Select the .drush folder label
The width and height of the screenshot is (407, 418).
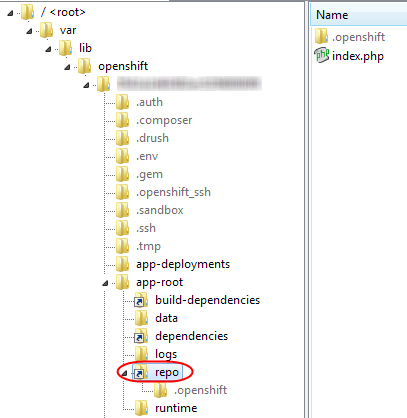(152, 138)
